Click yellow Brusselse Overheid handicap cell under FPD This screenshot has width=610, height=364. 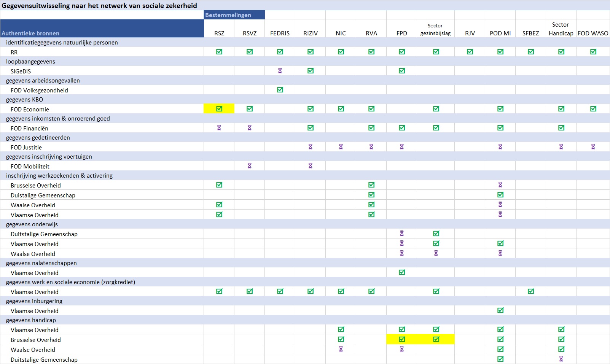(402, 339)
